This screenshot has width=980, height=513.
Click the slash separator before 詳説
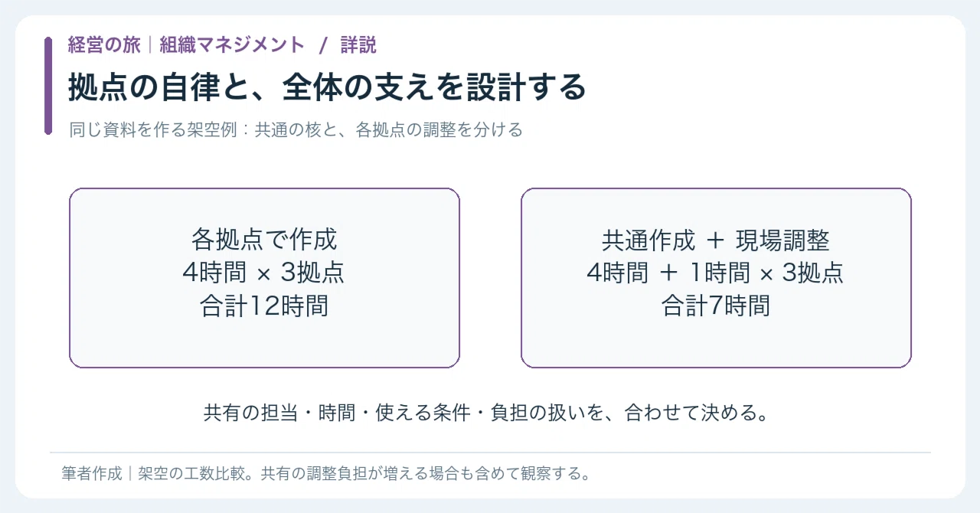point(323,45)
